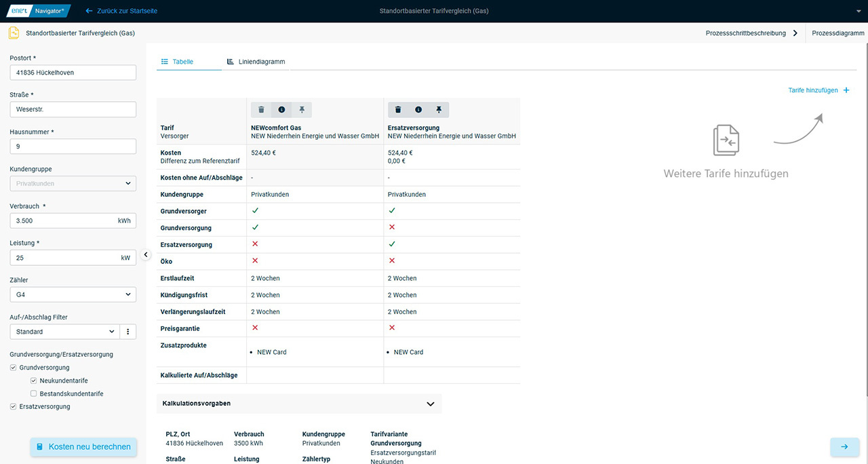
Task: Uncheck the Grundversorgung checkbox
Action: 14,368
